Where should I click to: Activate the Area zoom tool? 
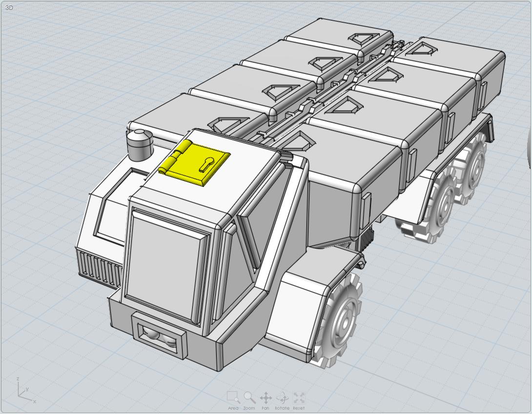point(233,397)
